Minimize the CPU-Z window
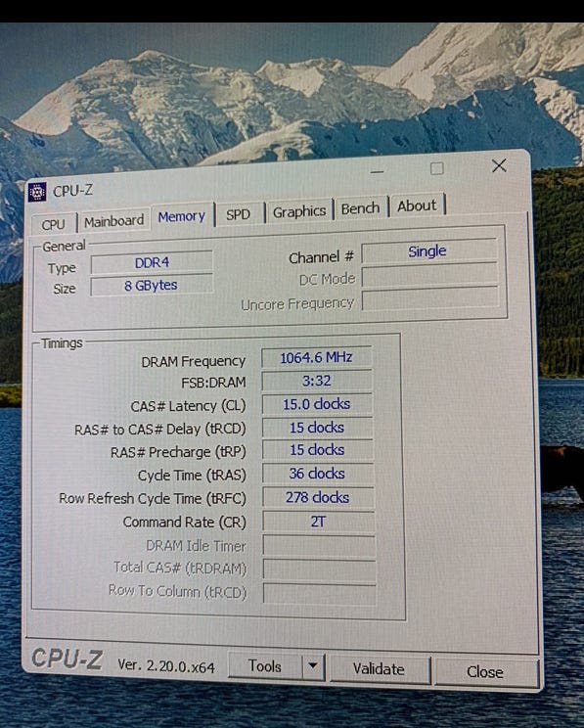 coord(377,172)
